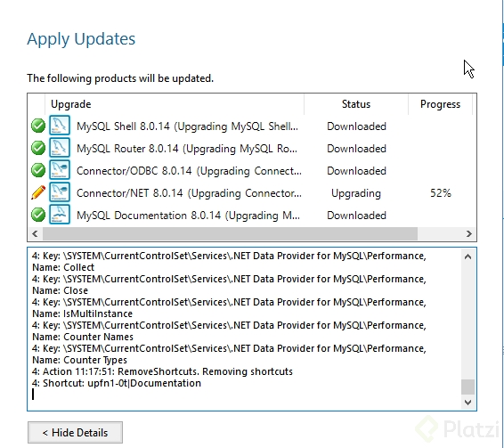Click 'The following products will be updated' text
Viewport: 504px width, 448px height.
(120, 78)
